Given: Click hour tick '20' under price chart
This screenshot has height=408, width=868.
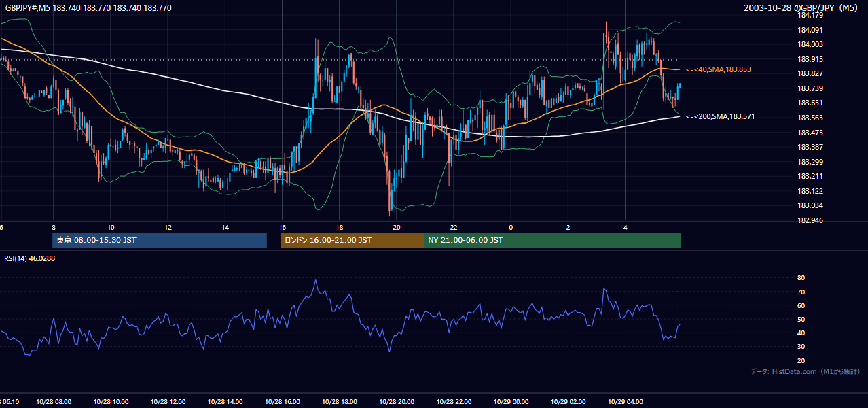Looking at the screenshot, I should click(397, 227).
